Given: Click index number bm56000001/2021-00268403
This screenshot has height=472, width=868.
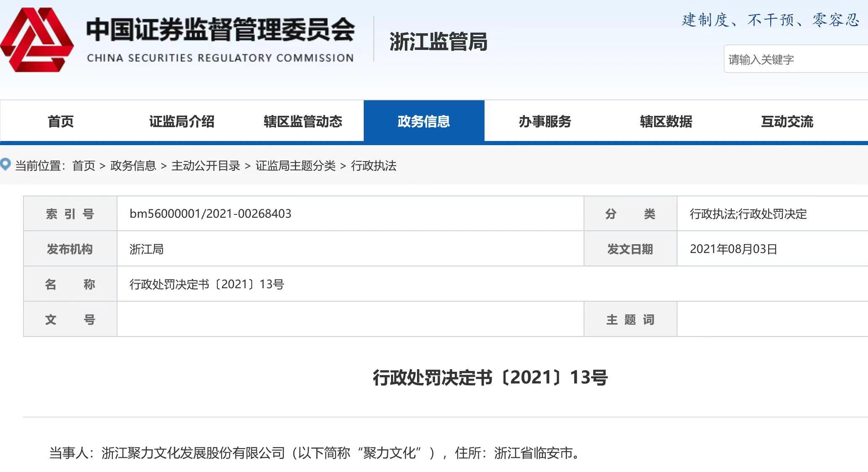Looking at the screenshot, I should (210, 214).
